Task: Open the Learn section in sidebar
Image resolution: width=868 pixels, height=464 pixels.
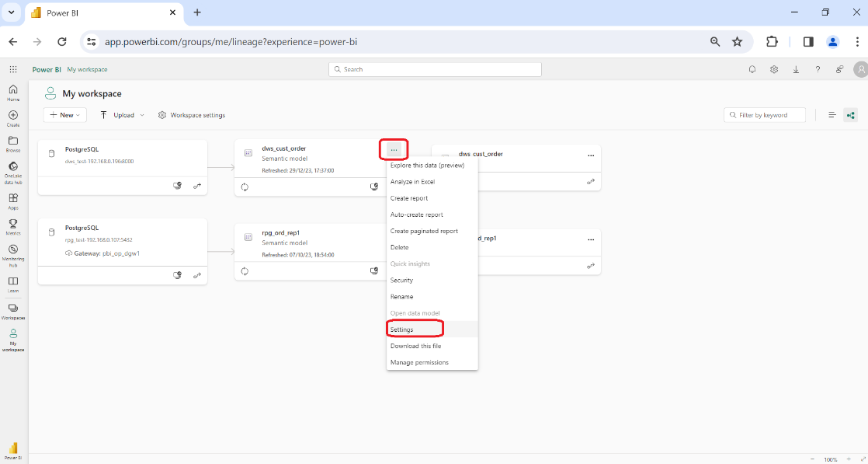Action: [13, 285]
